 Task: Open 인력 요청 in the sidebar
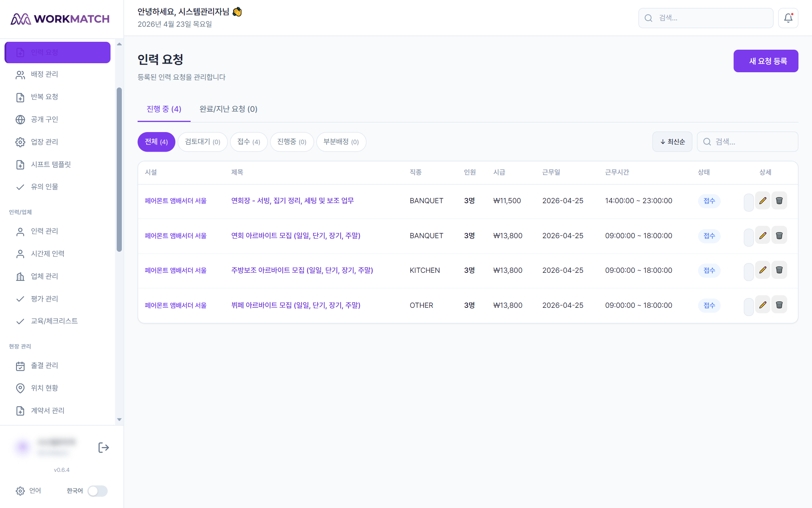tap(58, 52)
